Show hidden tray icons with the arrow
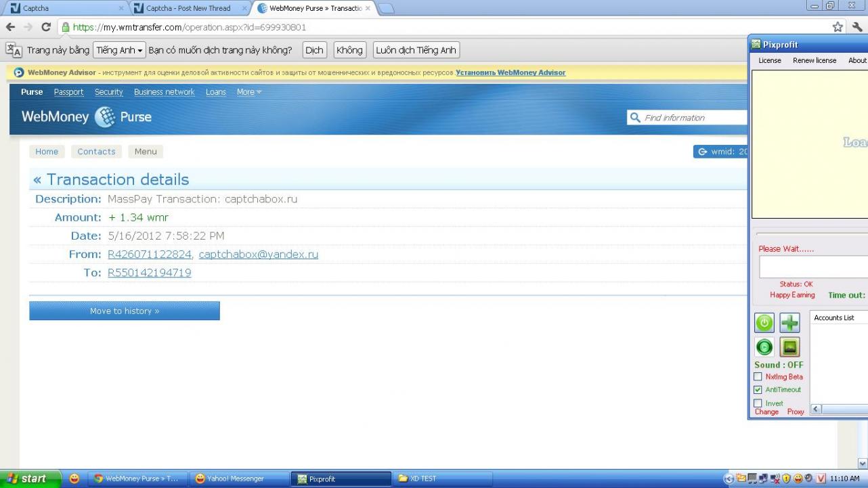 pyautogui.click(x=729, y=479)
